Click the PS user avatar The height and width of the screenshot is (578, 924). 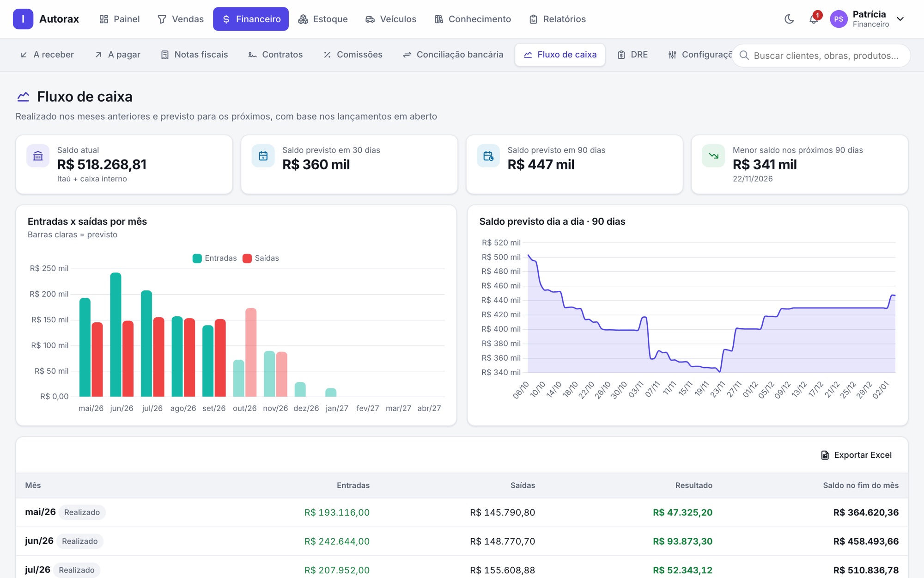tap(839, 19)
